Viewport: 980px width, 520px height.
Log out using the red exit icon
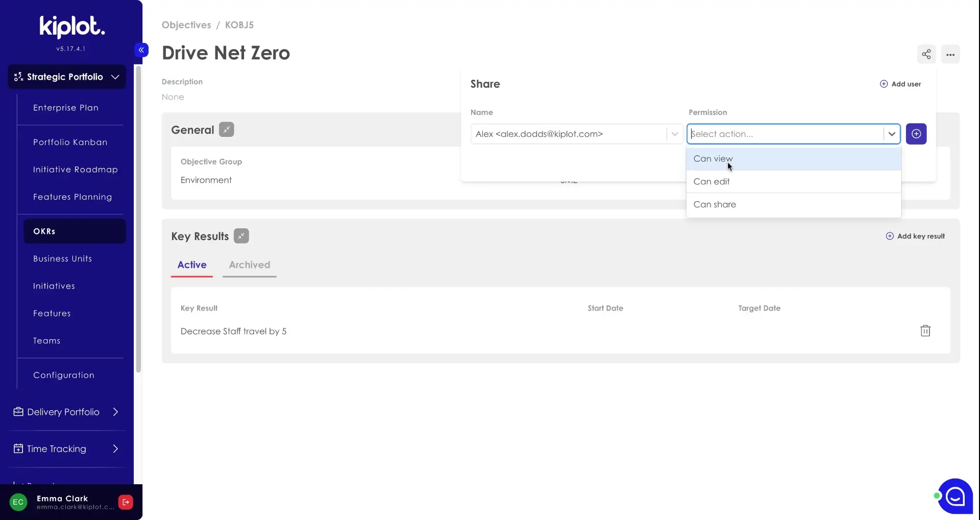pyautogui.click(x=126, y=502)
